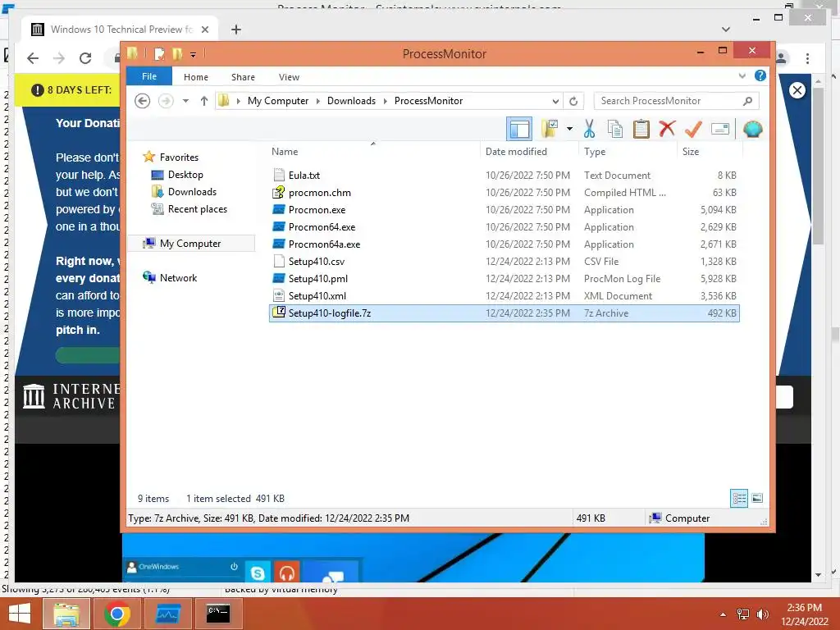Screen dimensions: 840x630
Task: Switch to details view status bar icon
Action: point(739,498)
